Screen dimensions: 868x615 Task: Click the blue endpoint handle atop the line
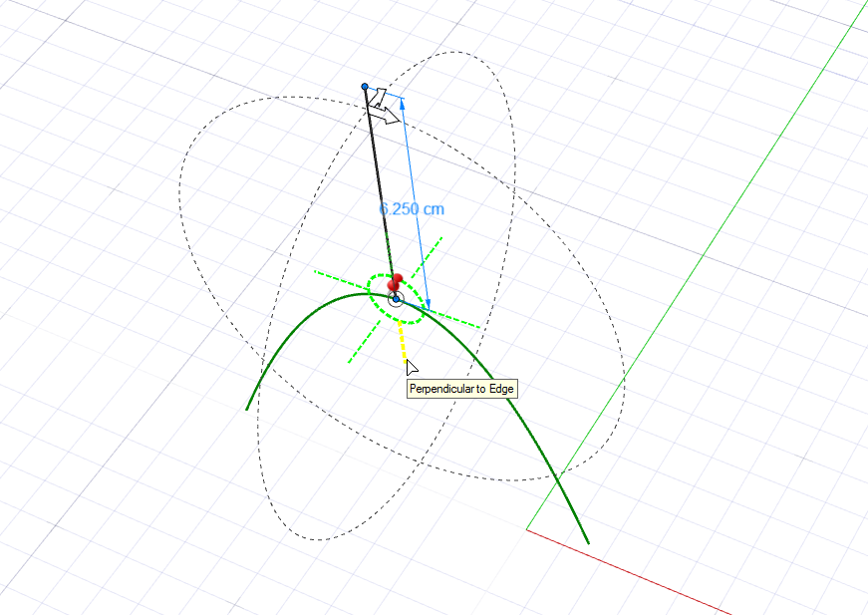click(x=365, y=87)
